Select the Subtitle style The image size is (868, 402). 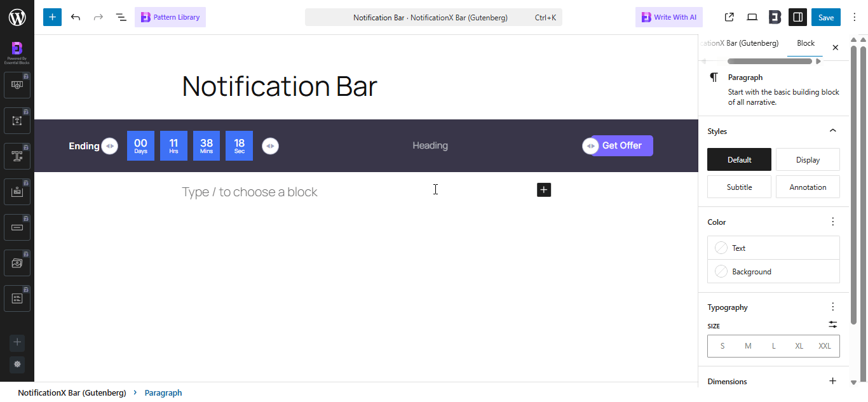[739, 187]
